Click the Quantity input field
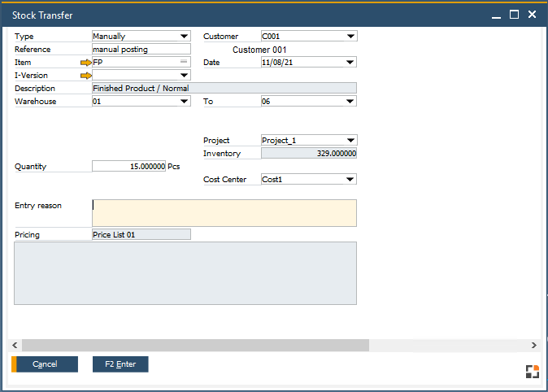Viewport: 548px width, 392px height. pos(129,167)
